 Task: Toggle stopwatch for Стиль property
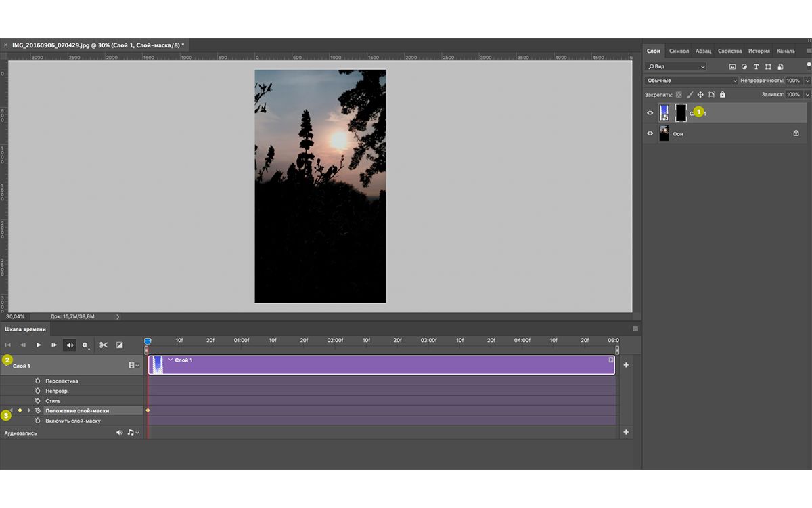coord(39,401)
